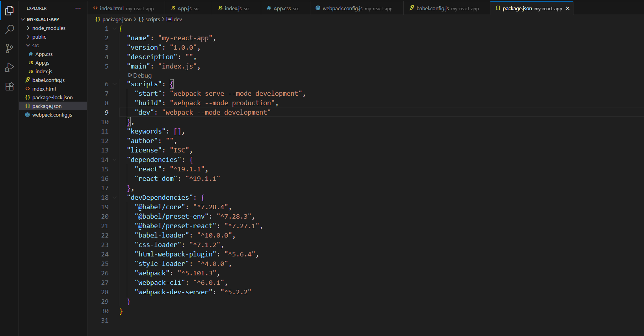Click the "dev" script key
Viewport: 644px width, 336px height.
tap(144, 112)
